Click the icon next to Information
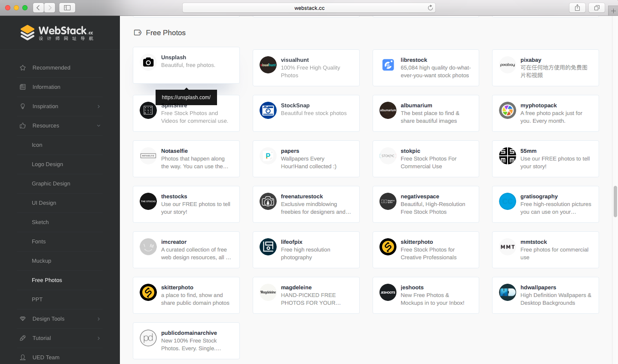618x364 pixels. pos(22,87)
